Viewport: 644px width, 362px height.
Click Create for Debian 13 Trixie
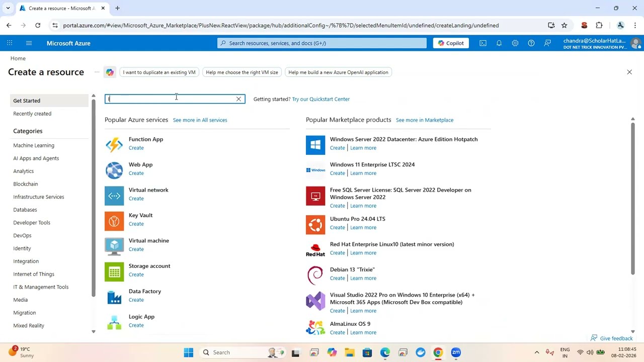point(338,279)
